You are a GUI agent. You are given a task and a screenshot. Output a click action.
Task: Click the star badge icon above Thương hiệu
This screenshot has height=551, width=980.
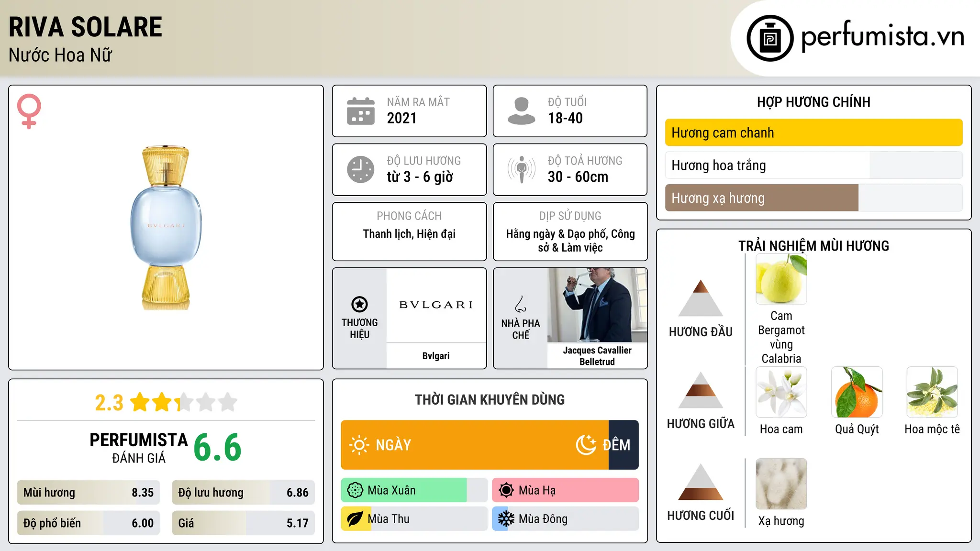pos(359,304)
